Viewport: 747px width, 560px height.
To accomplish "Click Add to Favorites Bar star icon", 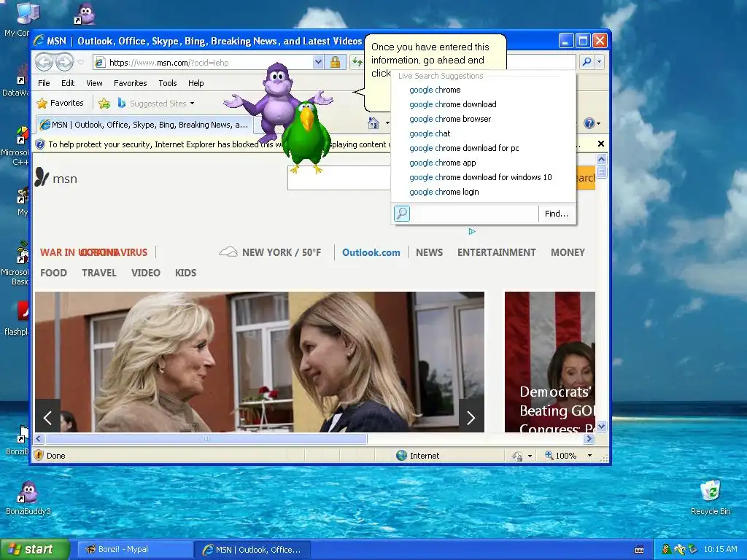I will [x=104, y=103].
